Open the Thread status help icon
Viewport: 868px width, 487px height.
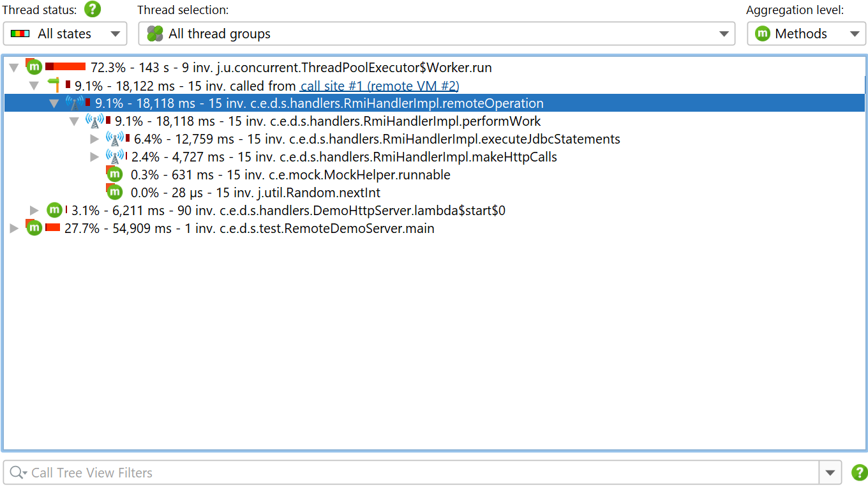pos(93,10)
